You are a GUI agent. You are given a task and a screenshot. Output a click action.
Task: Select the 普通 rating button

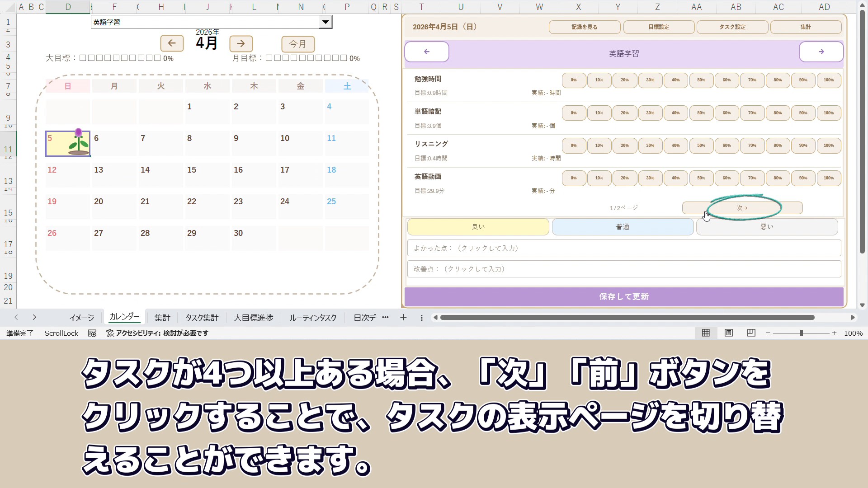coord(623,227)
